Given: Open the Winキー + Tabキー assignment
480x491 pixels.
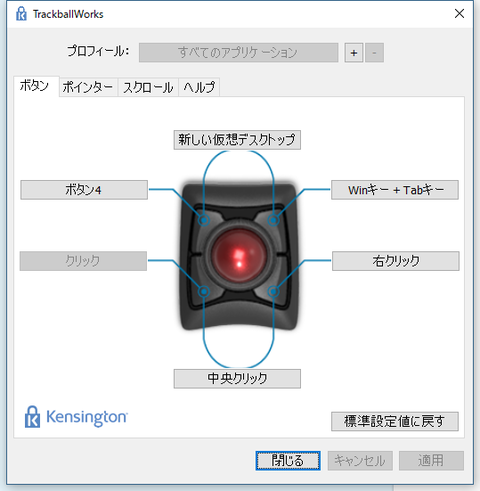Looking at the screenshot, I should point(395,190).
